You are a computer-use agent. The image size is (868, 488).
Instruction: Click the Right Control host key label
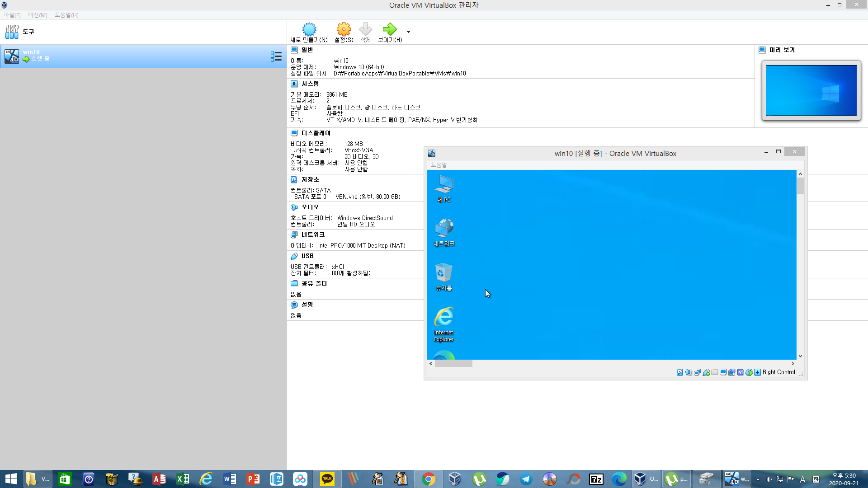(778, 372)
